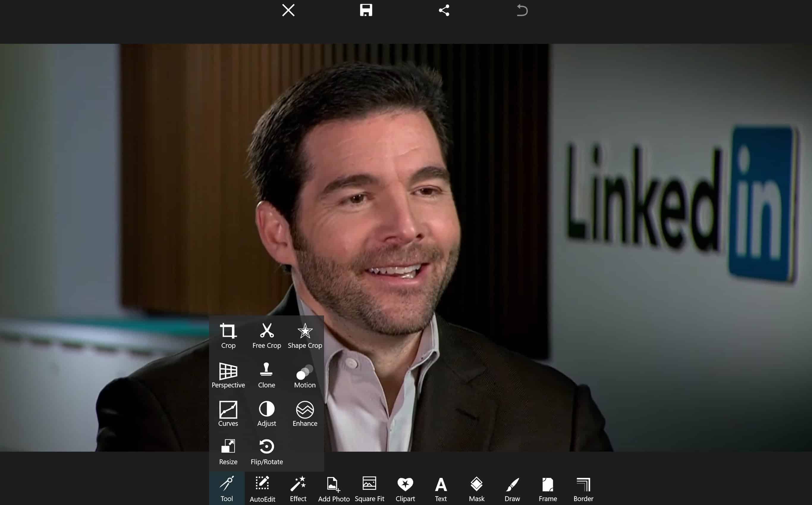The height and width of the screenshot is (505, 812).
Task: Open AutoEdit from the bottom toolbar
Action: tap(263, 489)
